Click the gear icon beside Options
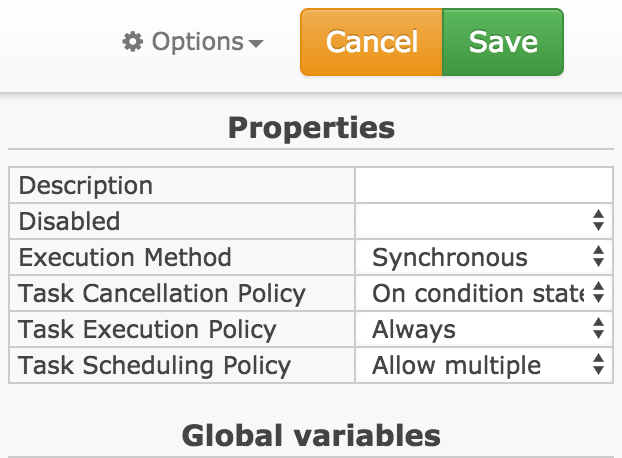The width and height of the screenshot is (622, 458). click(x=132, y=42)
